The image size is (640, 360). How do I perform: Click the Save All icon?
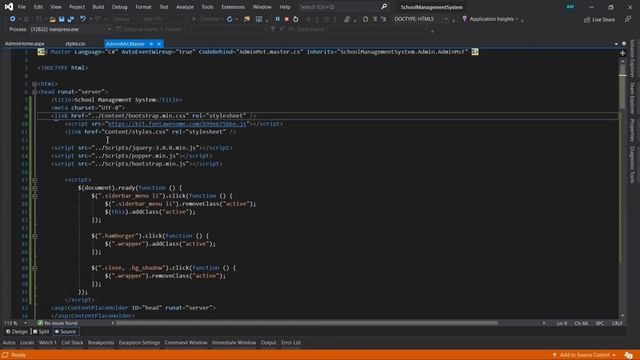tap(71, 19)
